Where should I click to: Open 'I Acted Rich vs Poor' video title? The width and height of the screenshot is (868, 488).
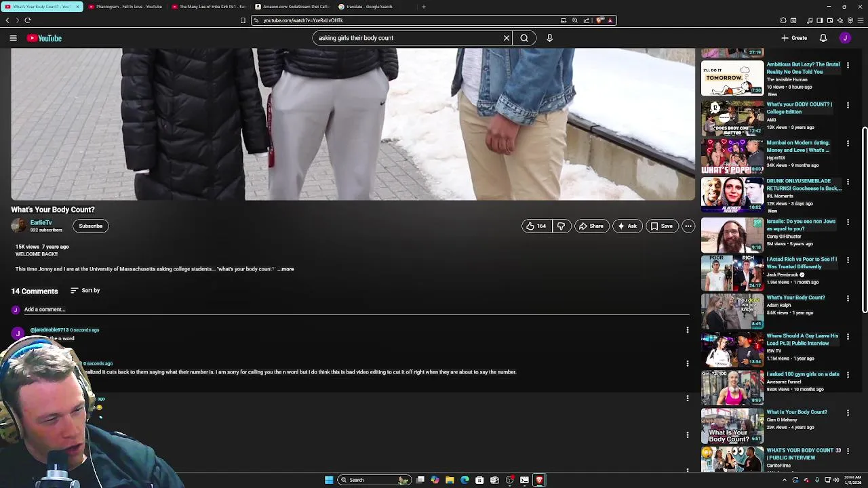click(802, 263)
